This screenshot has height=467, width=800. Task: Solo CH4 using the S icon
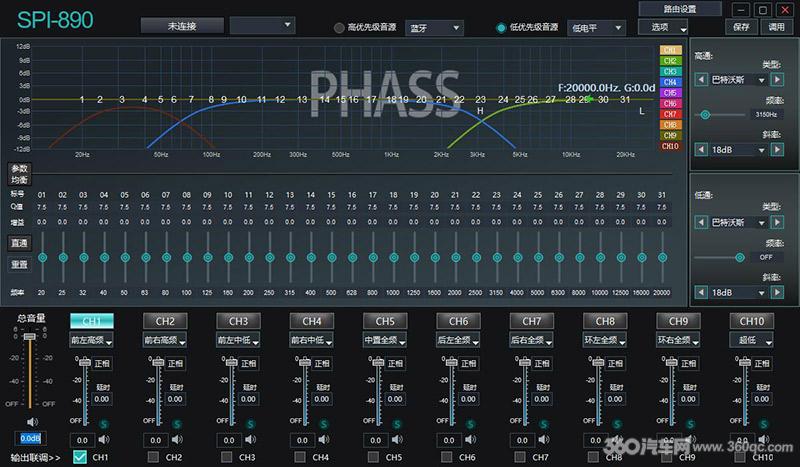tap(324, 424)
